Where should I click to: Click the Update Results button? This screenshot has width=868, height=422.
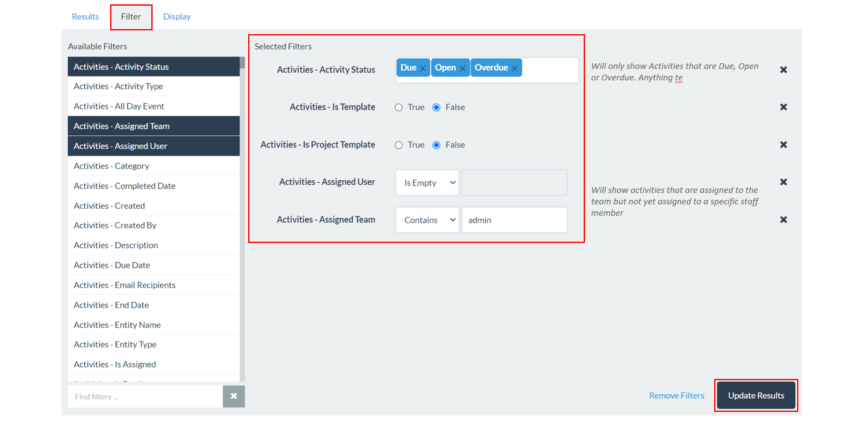[x=756, y=395]
